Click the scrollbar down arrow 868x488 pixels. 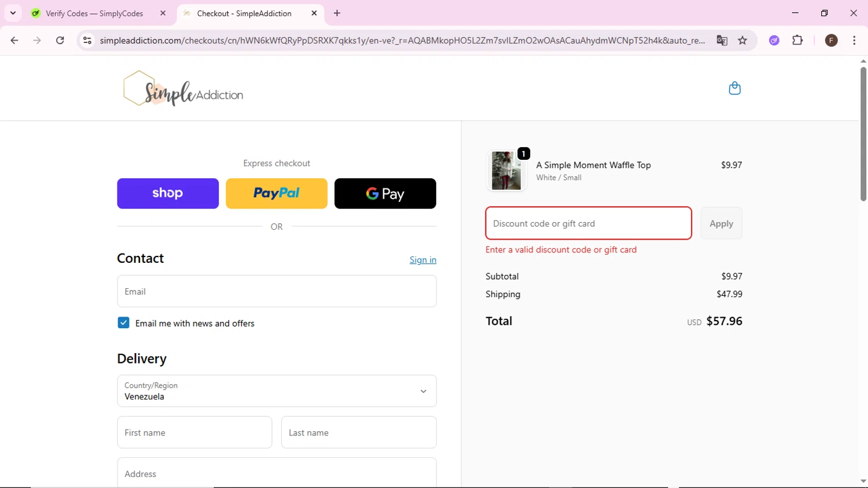click(863, 482)
